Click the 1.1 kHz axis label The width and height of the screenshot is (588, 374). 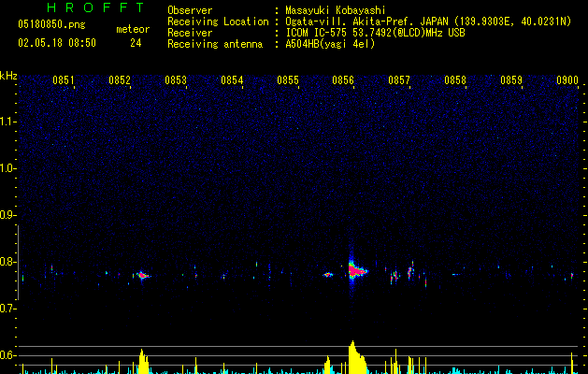pyautogui.click(x=8, y=122)
